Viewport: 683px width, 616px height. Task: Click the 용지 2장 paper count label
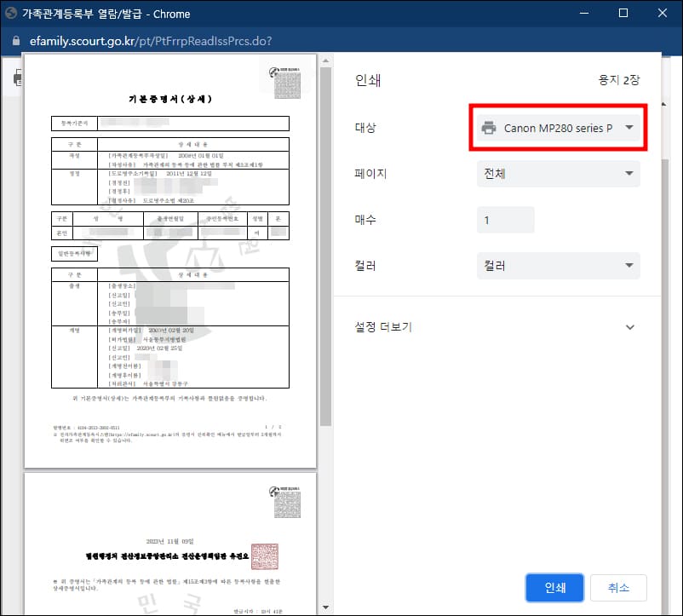pos(617,78)
